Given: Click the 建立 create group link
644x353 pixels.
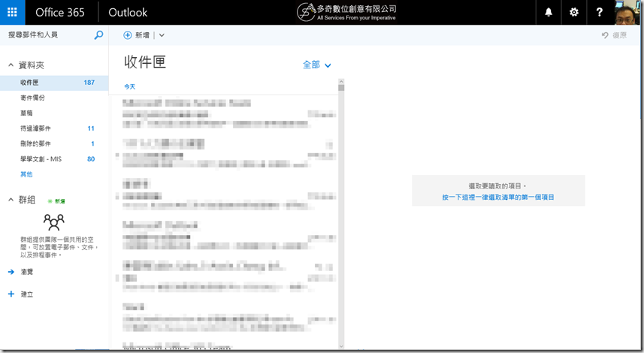Looking at the screenshot, I should tap(27, 294).
